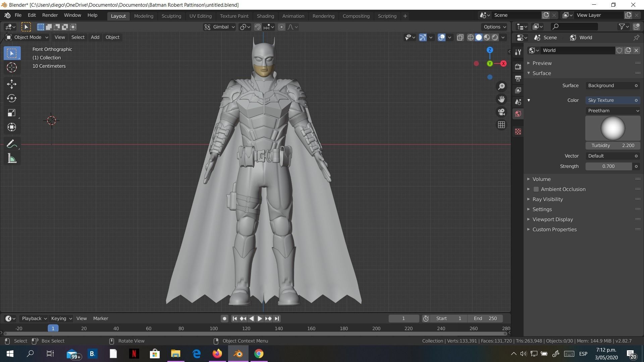This screenshot has height=362, width=644.
Task: Expand Viewport Display panel
Action: coord(552,220)
